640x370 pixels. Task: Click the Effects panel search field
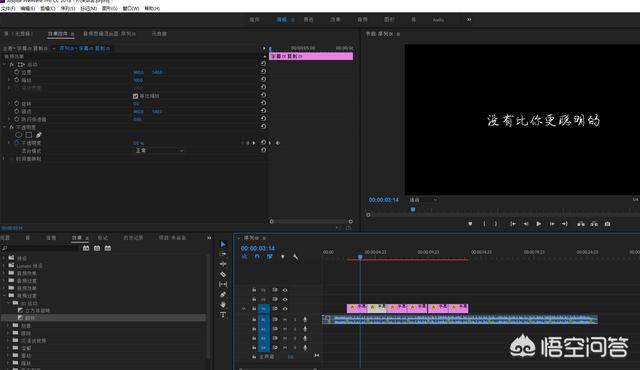point(40,248)
